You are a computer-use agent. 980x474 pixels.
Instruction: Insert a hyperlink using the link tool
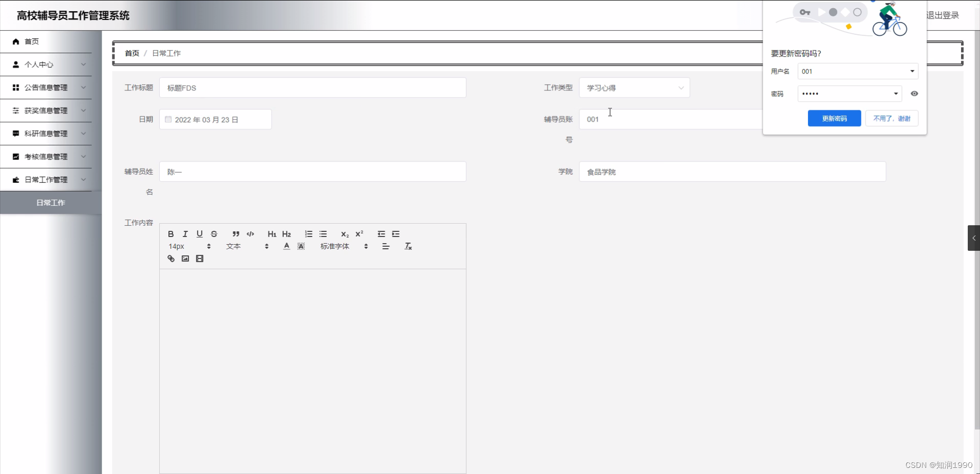point(170,258)
